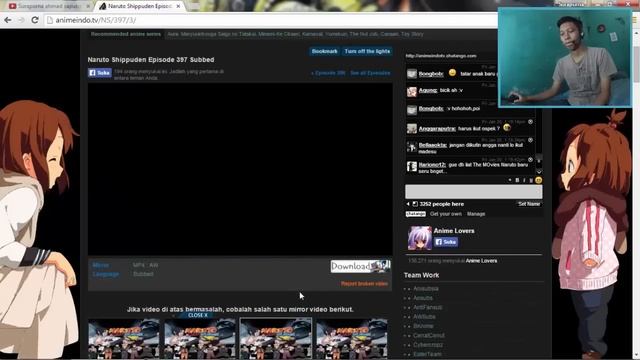Open See all Episodes link
Screen dimensions: 640x360
pyautogui.click(x=370, y=73)
